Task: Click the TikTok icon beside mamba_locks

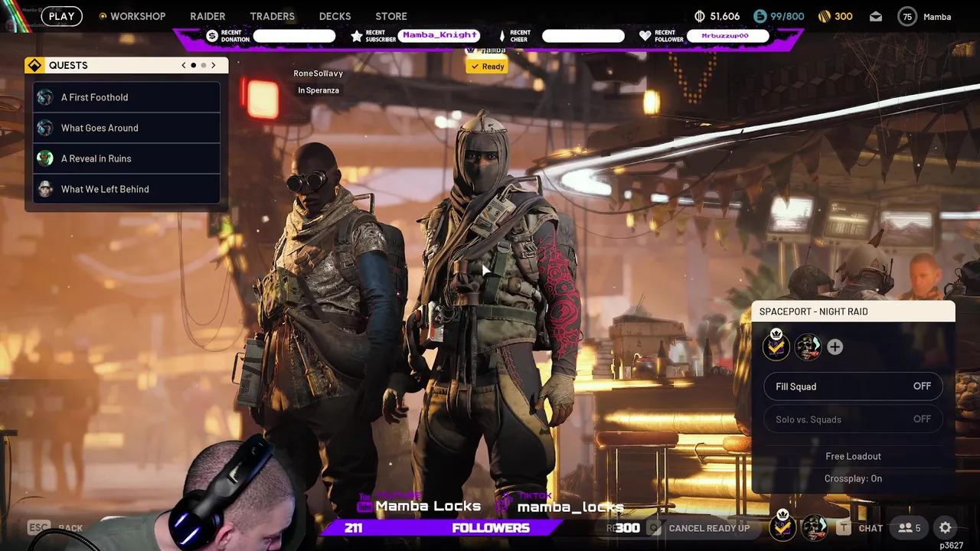Action: (x=505, y=504)
